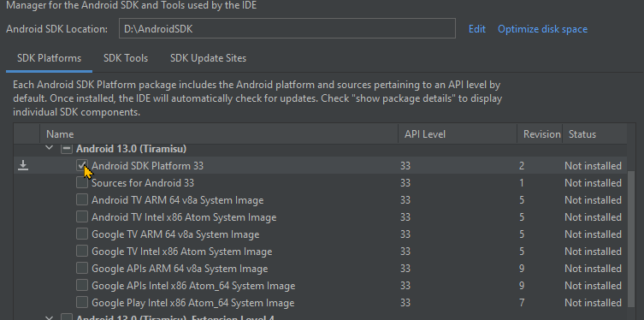Switch to the SDK Tools tab
This screenshot has height=320, width=644.
pos(126,58)
